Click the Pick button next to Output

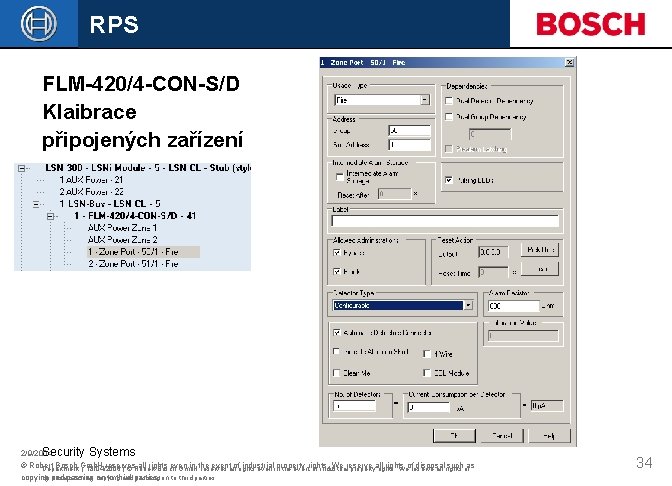point(540,249)
